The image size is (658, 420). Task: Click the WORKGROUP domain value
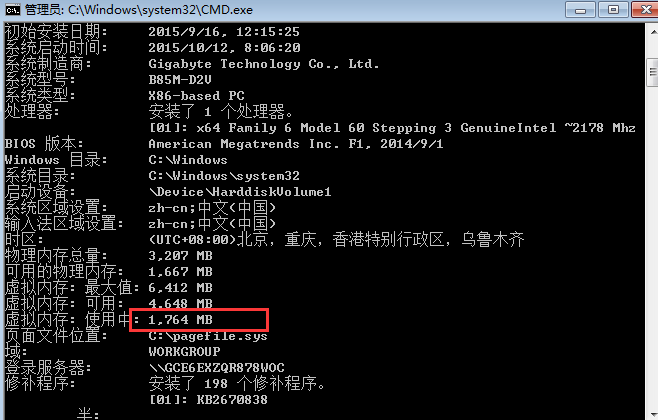pyautogui.click(x=184, y=352)
